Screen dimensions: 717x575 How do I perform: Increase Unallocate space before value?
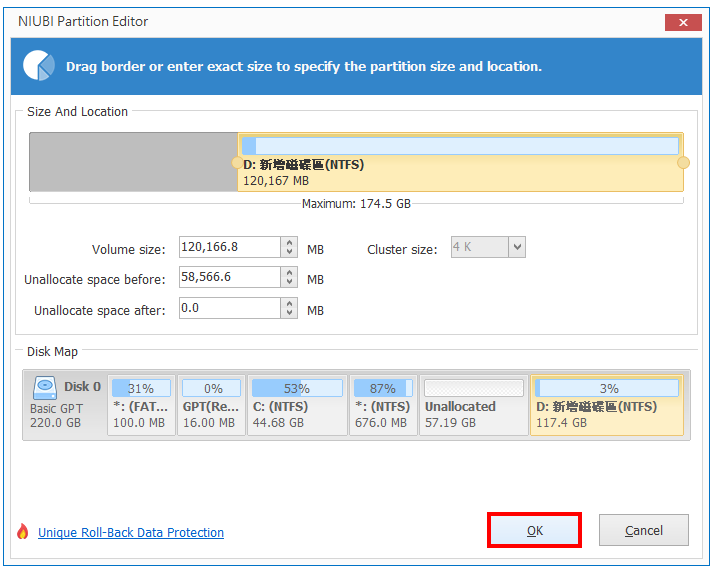point(289,273)
